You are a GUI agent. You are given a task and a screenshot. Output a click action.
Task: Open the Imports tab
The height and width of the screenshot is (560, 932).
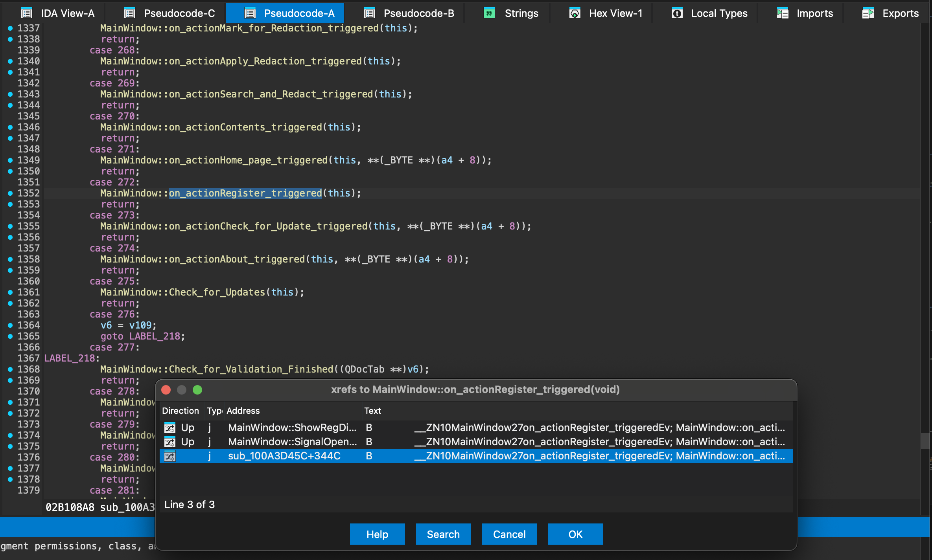click(805, 13)
